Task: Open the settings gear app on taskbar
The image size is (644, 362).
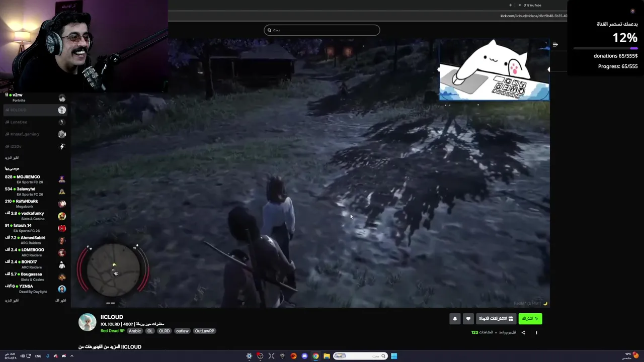Action: (249, 356)
